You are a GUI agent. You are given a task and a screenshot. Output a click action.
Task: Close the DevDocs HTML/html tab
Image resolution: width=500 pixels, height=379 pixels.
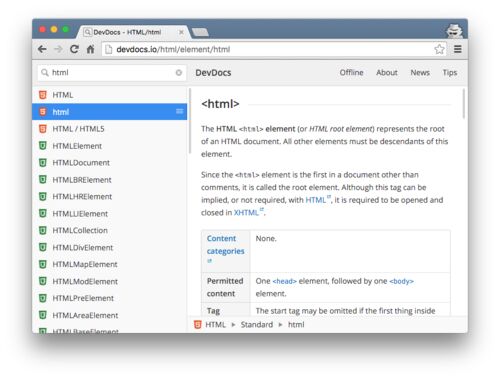click(181, 32)
